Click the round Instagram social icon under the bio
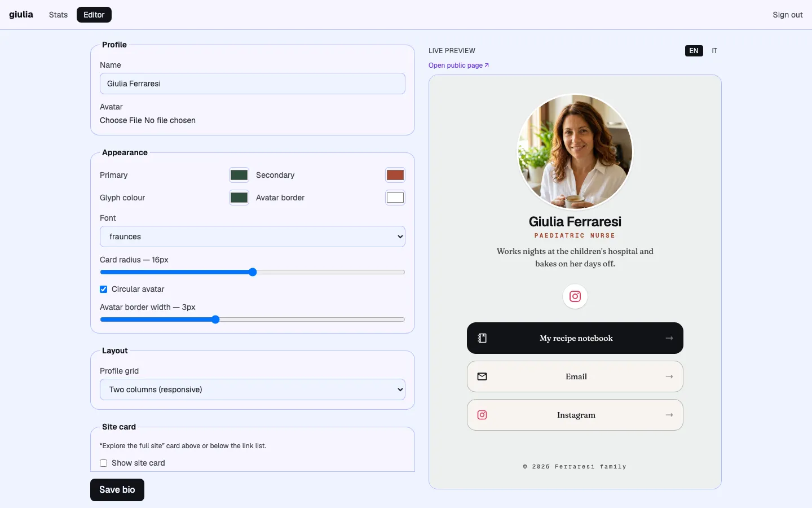 click(575, 296)
